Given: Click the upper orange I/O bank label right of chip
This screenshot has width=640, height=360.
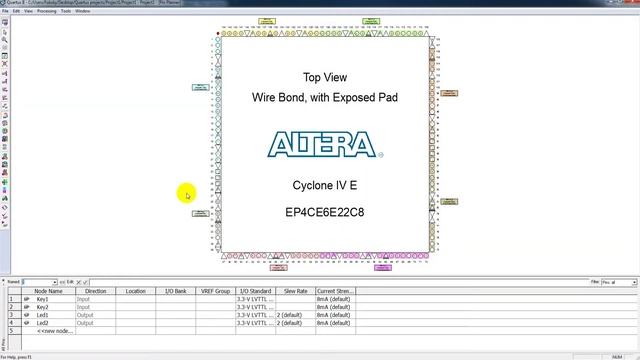Looking at the screenshot, I should [449, 93].
